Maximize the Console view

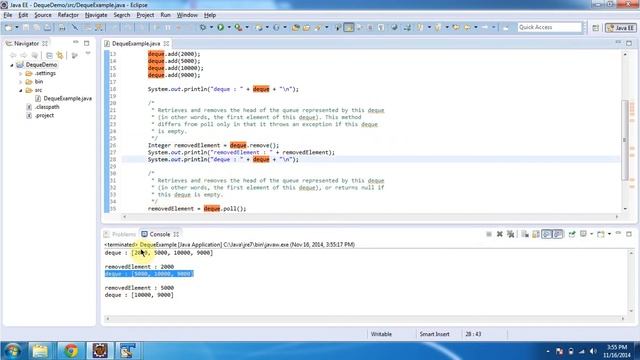[629, 234]
